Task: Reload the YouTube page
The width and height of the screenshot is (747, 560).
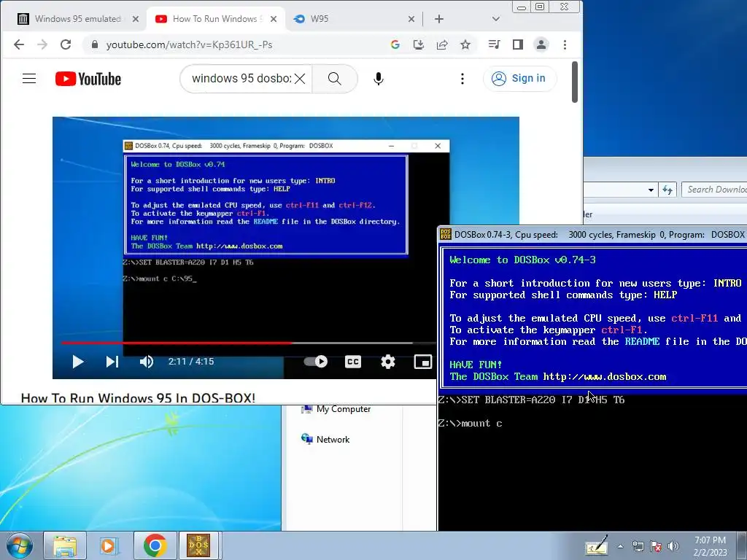Action: point(66,44)
